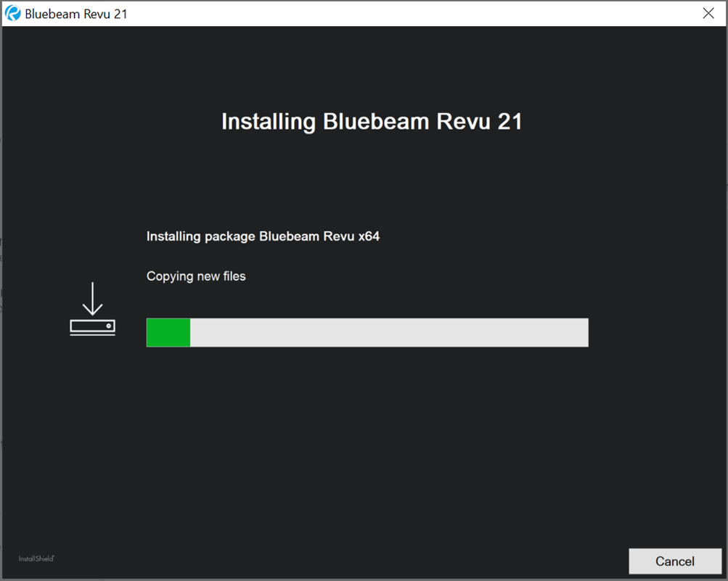Click the "Copying new files" status text

196,276
